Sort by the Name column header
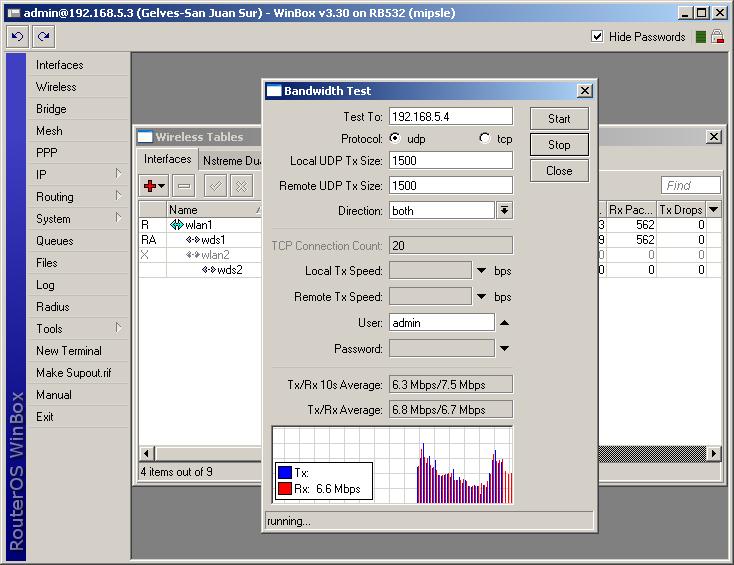The image size is (734, 565). pos(214,210)
